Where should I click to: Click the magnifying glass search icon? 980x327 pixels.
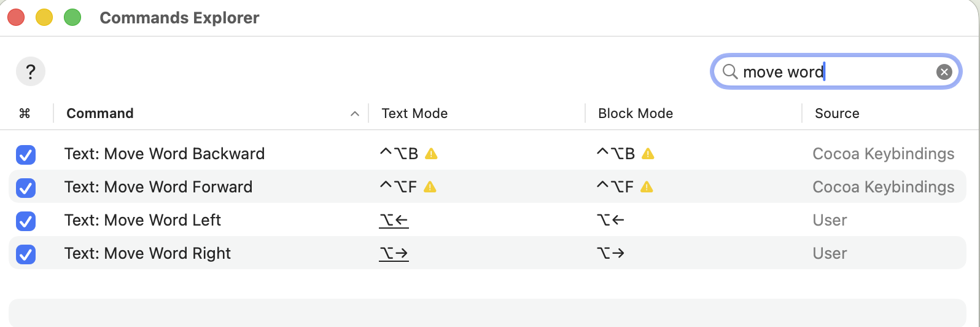coord(729,72)
